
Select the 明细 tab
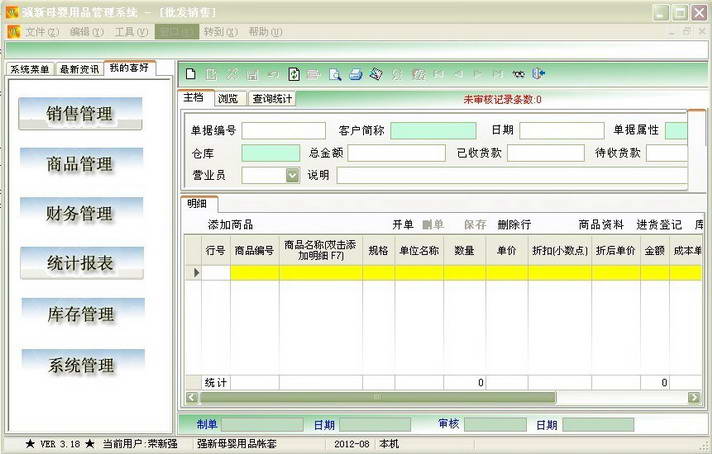pos(198,203)
